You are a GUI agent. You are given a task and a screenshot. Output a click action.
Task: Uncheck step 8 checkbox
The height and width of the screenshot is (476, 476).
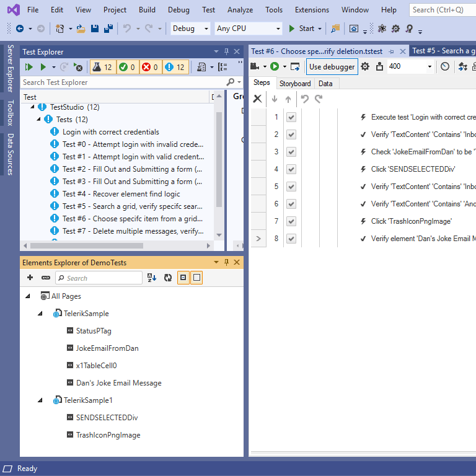coord(291,239)
